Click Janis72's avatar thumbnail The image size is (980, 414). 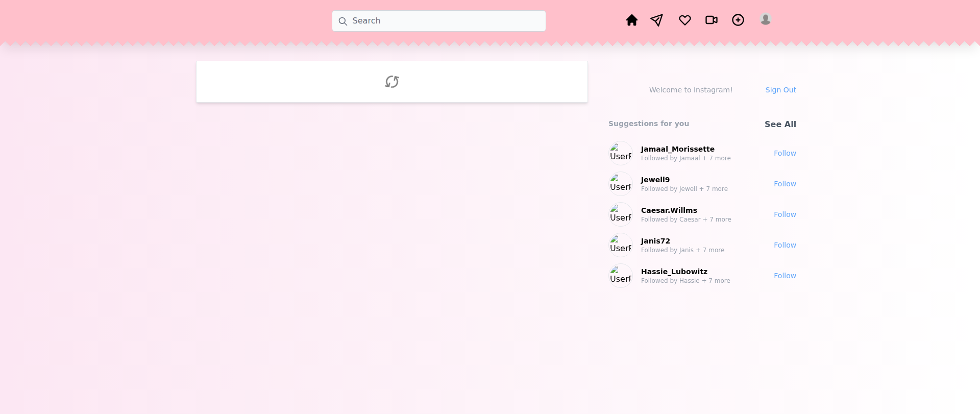(621, 245)
